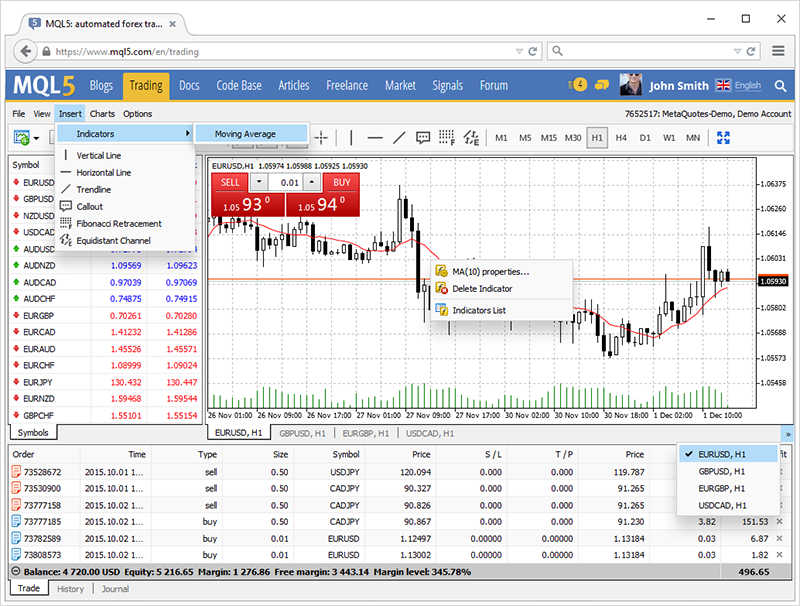The image size is (800, 606).
Task: Select the Trendline drawing tool icon
Action: 400,137
